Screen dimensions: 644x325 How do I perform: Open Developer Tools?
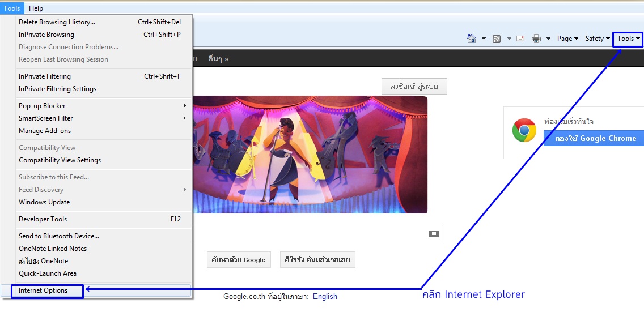click(x=100, y=219)
